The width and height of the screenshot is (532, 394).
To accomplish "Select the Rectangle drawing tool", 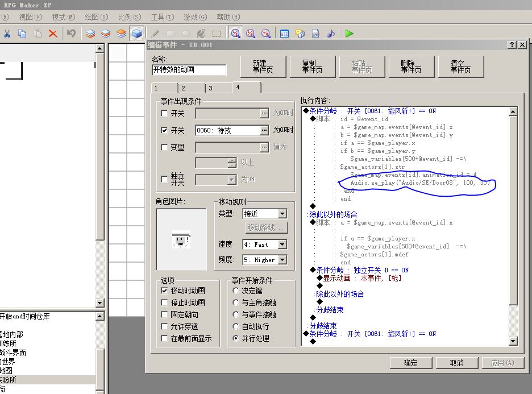I will (171, 33).
